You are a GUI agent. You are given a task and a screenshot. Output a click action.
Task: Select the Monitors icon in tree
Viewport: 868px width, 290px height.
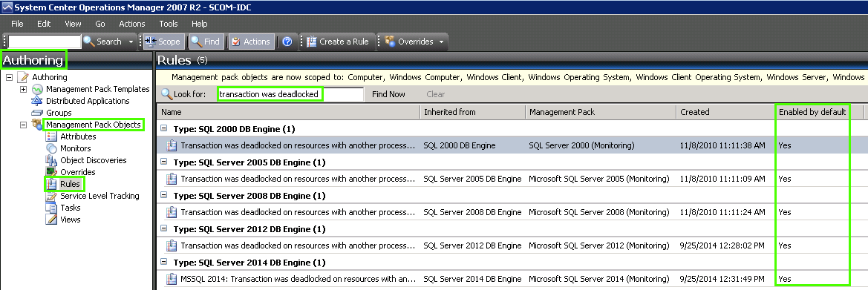[x=51, y=148]
